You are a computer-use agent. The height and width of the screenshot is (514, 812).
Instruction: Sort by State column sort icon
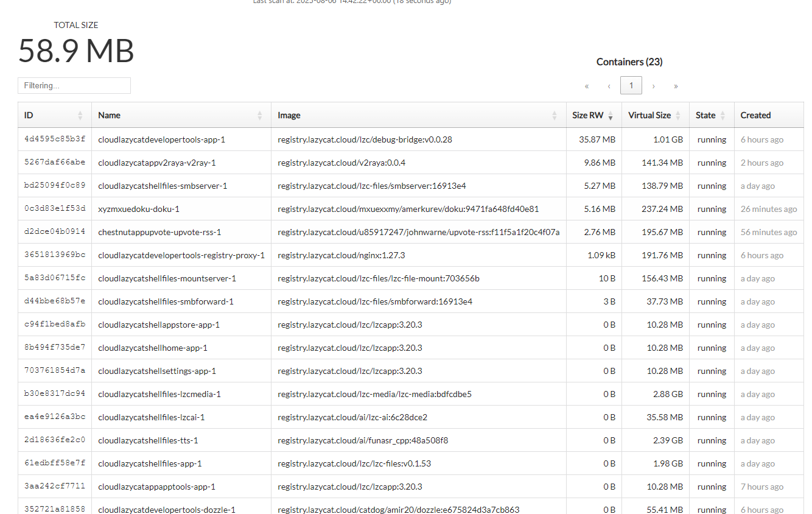(x=723, y=116)
